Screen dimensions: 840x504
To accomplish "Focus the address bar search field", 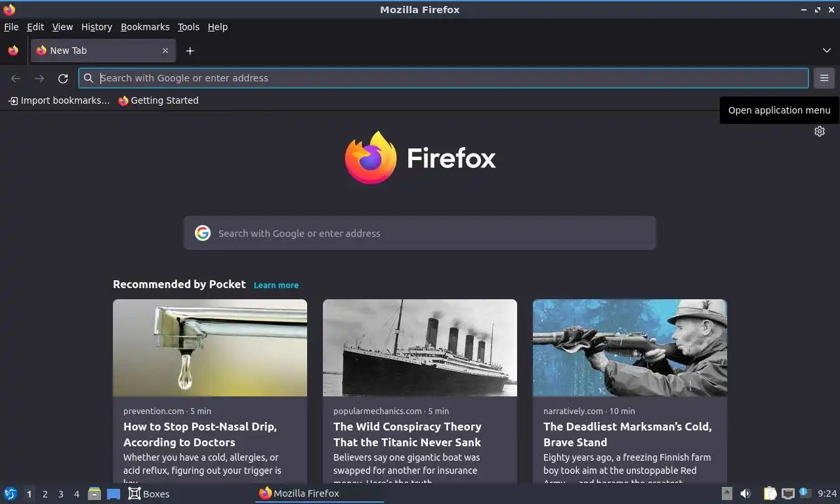I will point(444,78).
